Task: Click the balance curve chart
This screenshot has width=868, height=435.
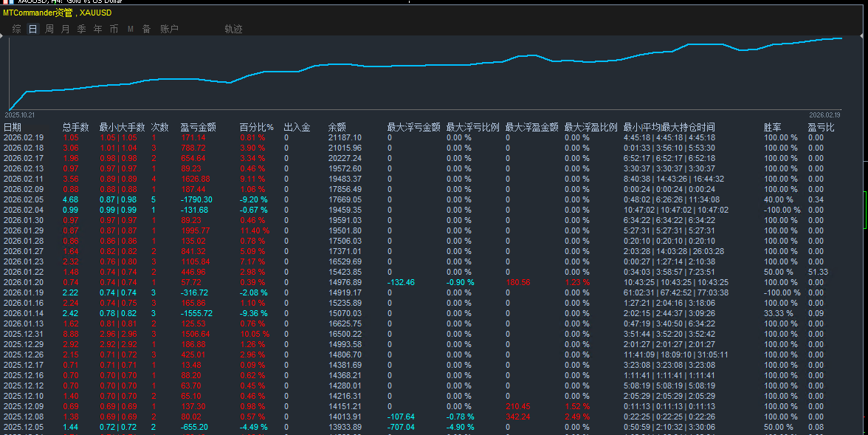Action: 425,73
